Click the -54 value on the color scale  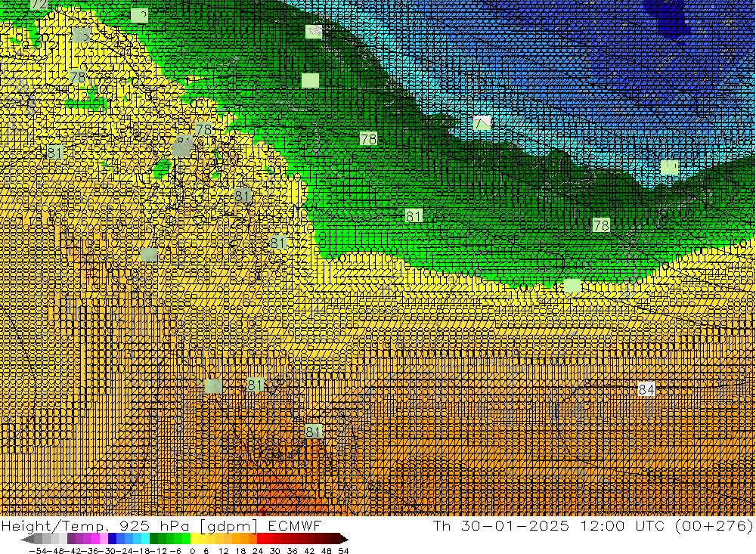pyautogui.click(x=38, y=551)
